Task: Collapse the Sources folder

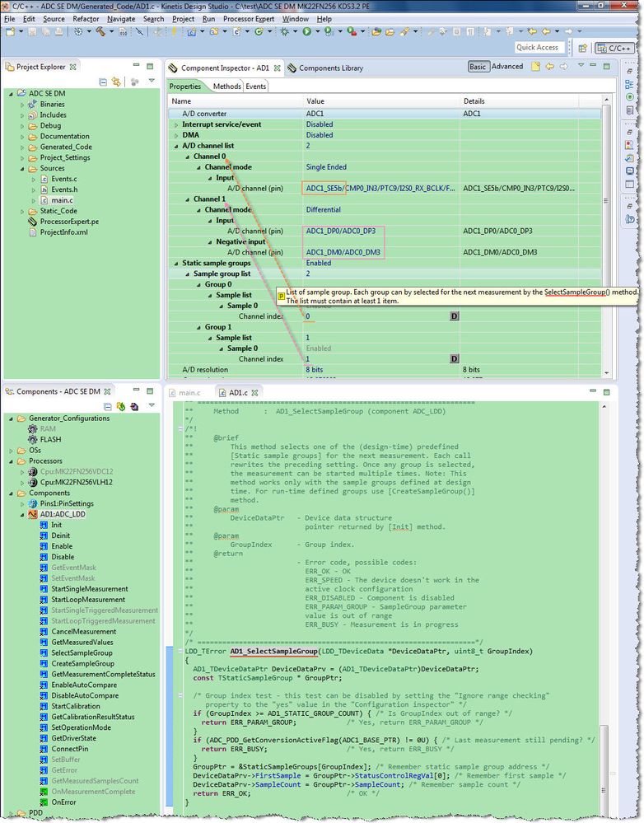Action: 22,169
